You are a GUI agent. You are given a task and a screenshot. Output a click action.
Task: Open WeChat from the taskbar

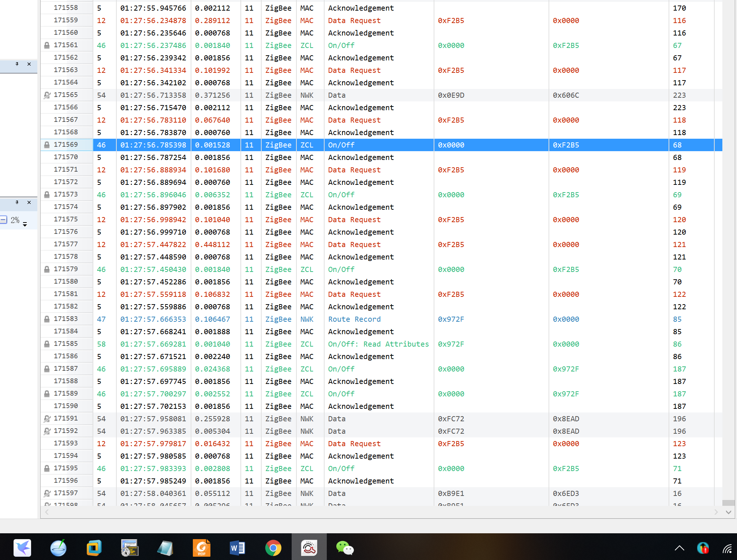344,548
